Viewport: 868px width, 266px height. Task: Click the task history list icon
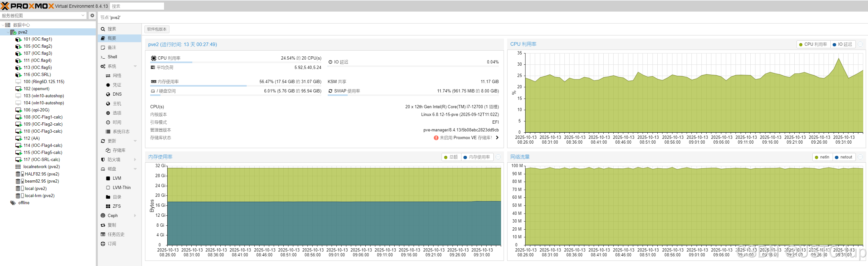click(x=103, y=234)
